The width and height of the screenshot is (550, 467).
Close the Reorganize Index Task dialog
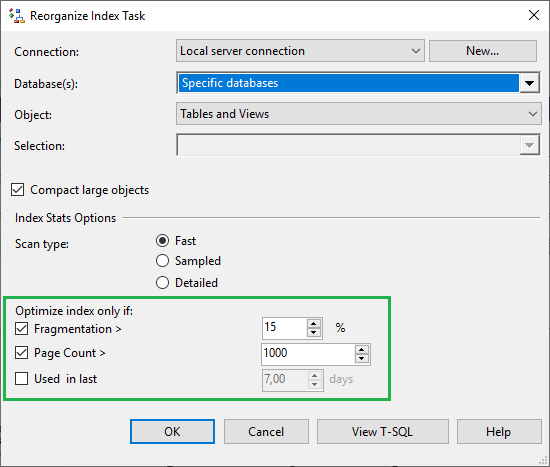[534, 15]
